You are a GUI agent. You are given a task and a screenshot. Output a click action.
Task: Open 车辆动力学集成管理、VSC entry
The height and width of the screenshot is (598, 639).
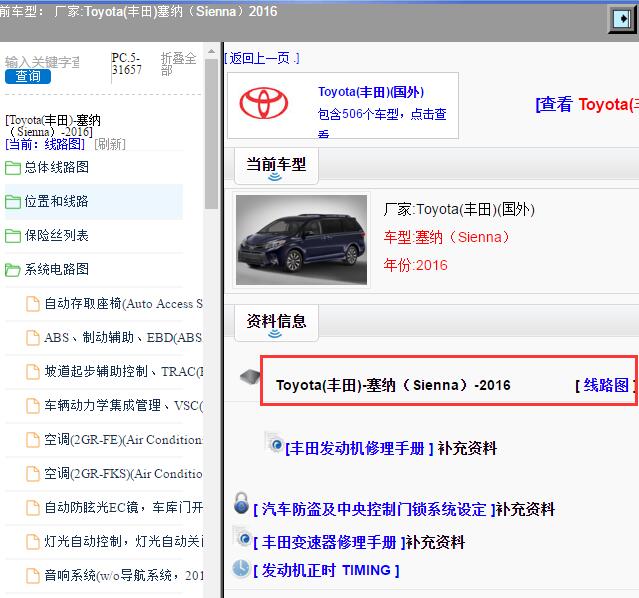123,406
